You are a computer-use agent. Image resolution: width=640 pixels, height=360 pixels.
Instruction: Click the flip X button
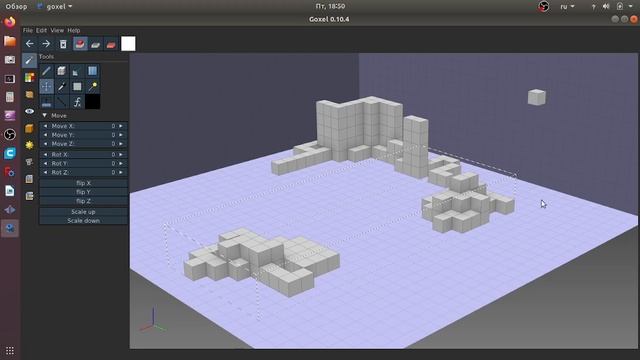[83, 183]
